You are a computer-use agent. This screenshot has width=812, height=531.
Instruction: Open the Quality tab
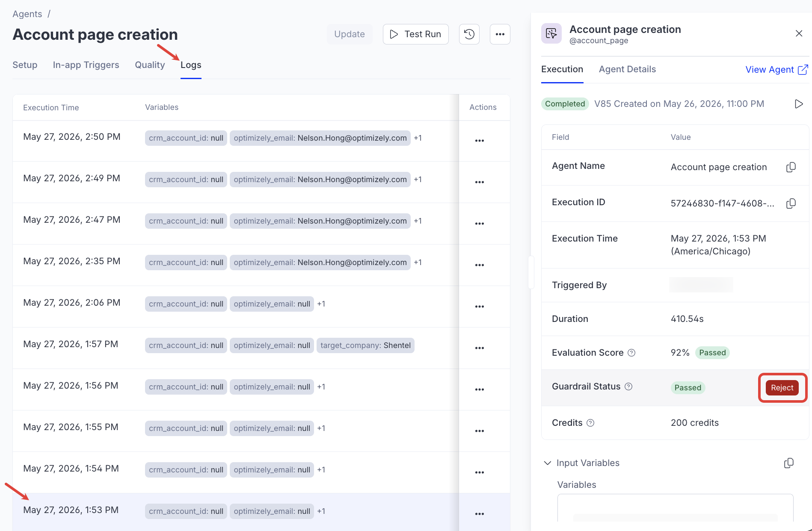(x=150, y=65)
